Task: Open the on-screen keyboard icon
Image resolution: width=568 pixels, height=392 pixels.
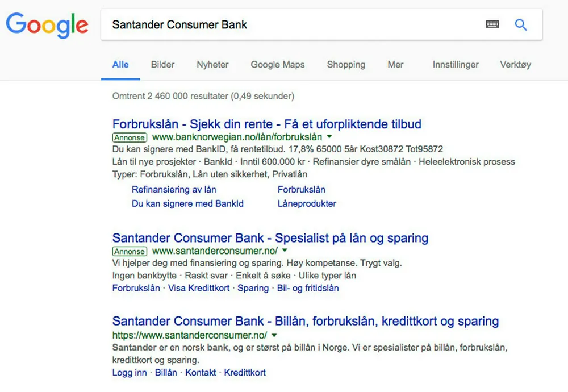Action: point(492,24)
